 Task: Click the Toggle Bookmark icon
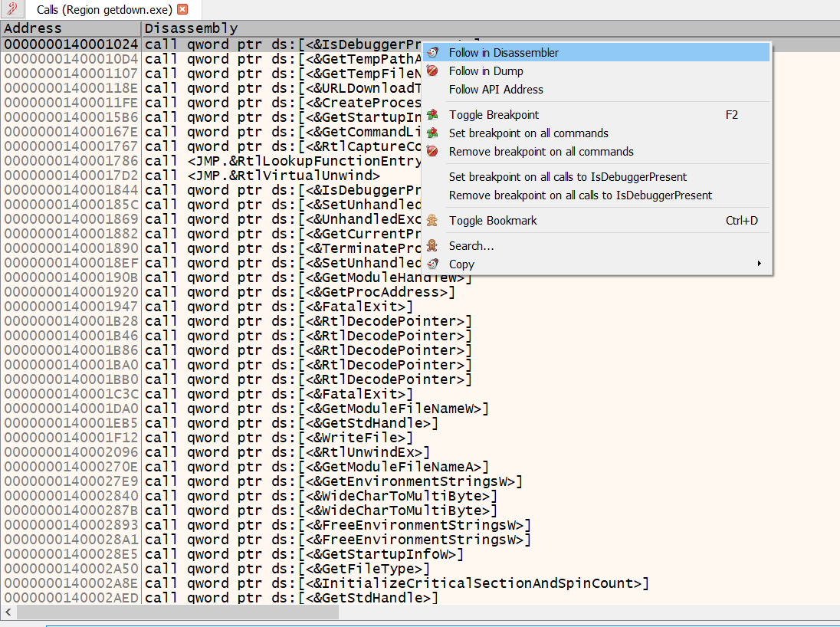tap(433, 221)
